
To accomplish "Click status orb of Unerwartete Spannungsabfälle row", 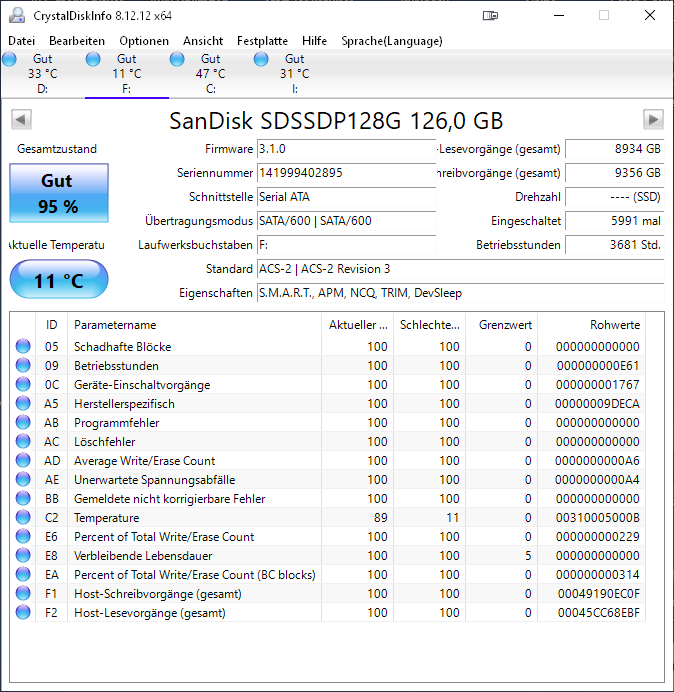I will [23, 479].
